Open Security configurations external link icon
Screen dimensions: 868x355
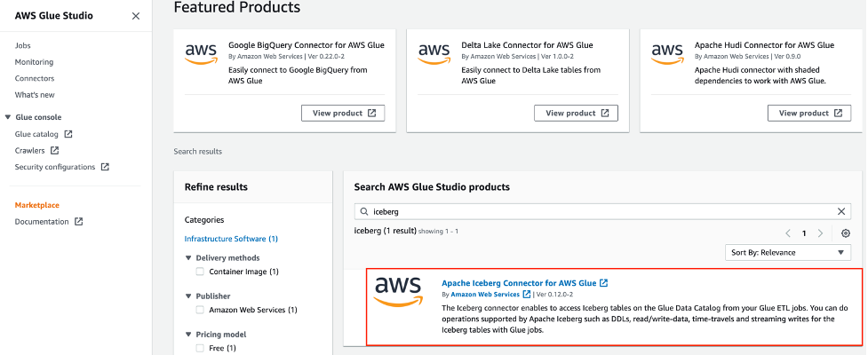(x=105, y=167)
